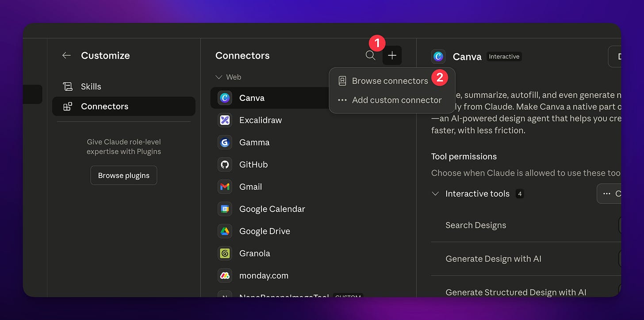Click the Search Designs tool row

coord(526,225)
